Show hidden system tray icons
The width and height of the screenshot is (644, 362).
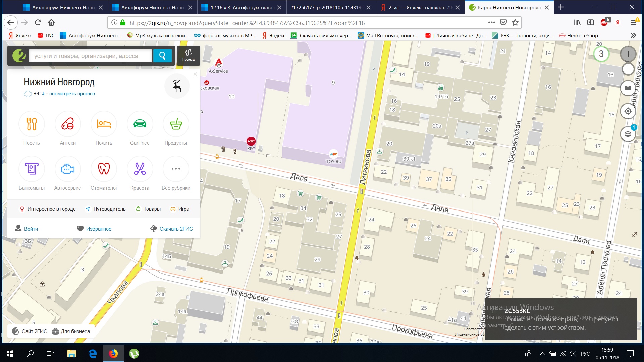tap(542, 354)
